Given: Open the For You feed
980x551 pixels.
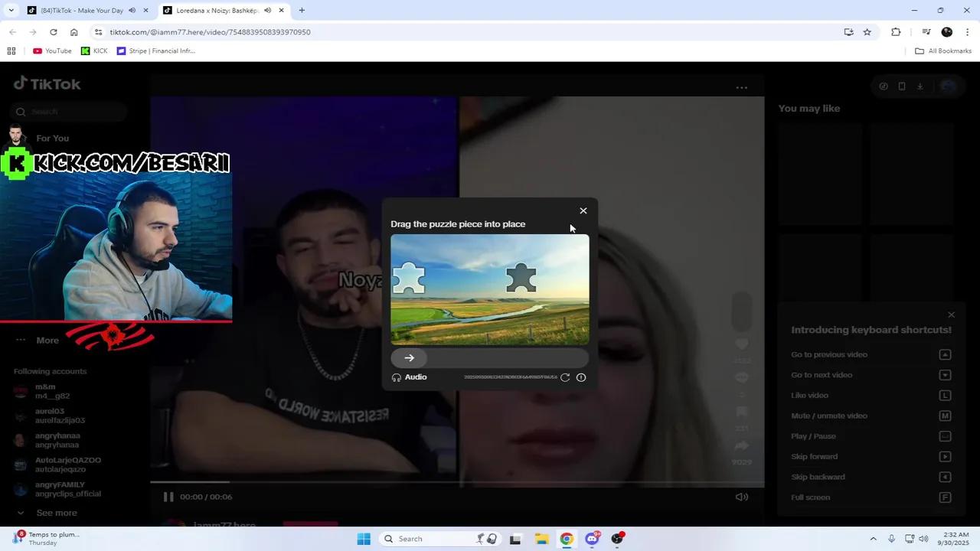Looking at the screenshot, I should click(x=52, y=138).
